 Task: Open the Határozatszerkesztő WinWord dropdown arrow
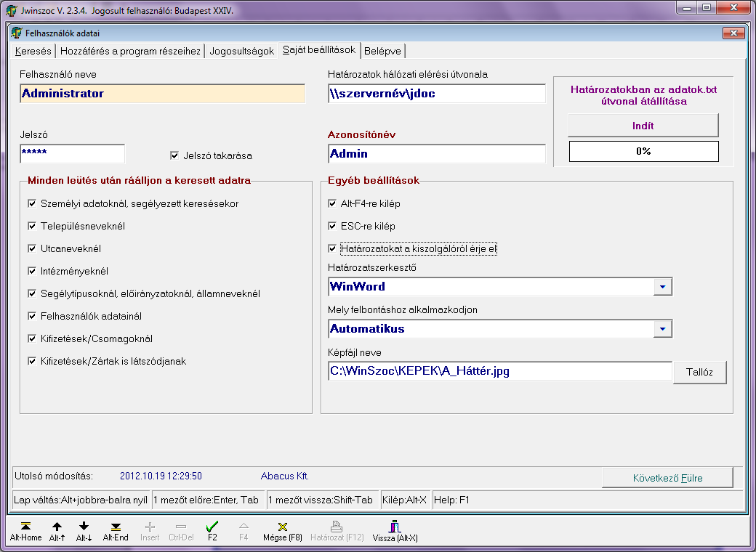coord(662,287)
